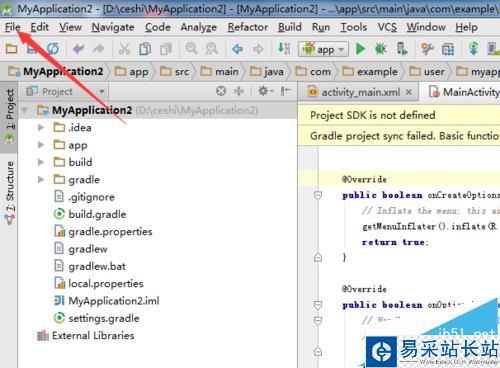Open the Edit menu
This screenshot has height=368, width=500.
tap(39, 27)
